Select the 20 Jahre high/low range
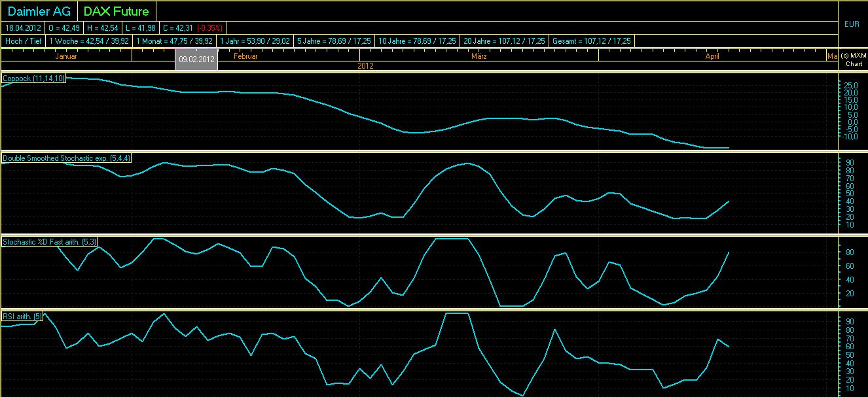 [505, 41]
